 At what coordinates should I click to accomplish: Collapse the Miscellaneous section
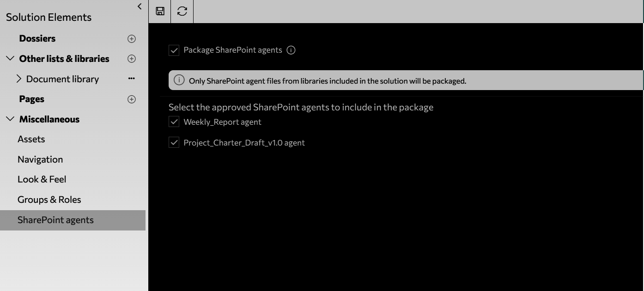[x=10, y=119]
